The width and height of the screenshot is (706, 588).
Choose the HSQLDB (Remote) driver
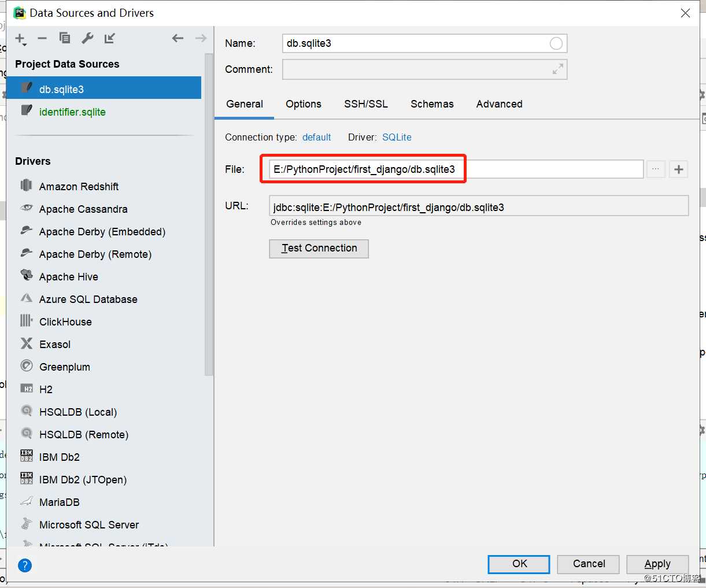(x=84, y=434)
